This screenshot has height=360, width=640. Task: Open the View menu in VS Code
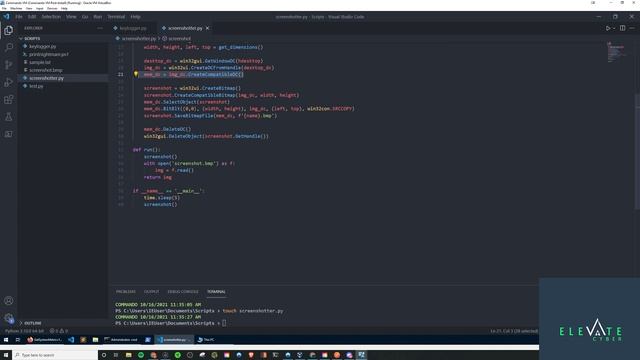tap(71, 17)
